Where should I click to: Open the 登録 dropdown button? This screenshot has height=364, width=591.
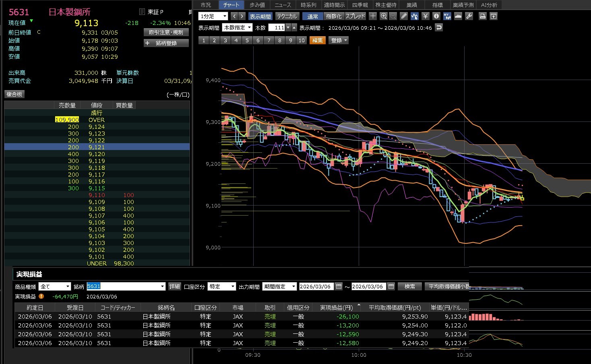click(339, 40)
